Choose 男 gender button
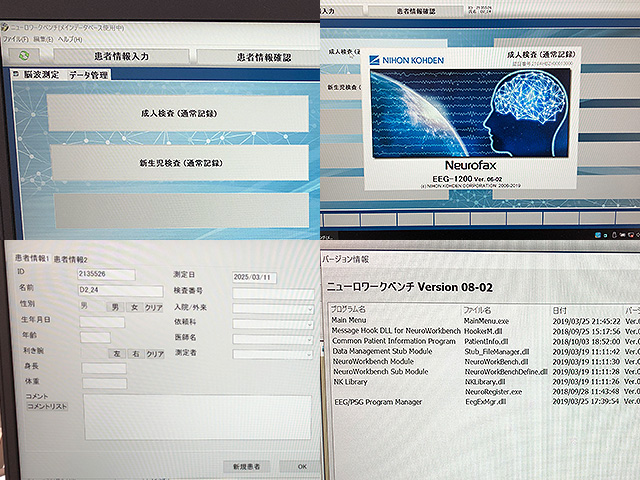This screenshot has height=480, width=640. [115, 307]
